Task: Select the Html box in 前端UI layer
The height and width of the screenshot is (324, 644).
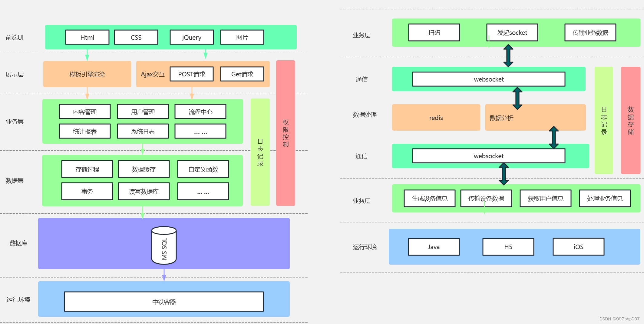Action: 87,37
